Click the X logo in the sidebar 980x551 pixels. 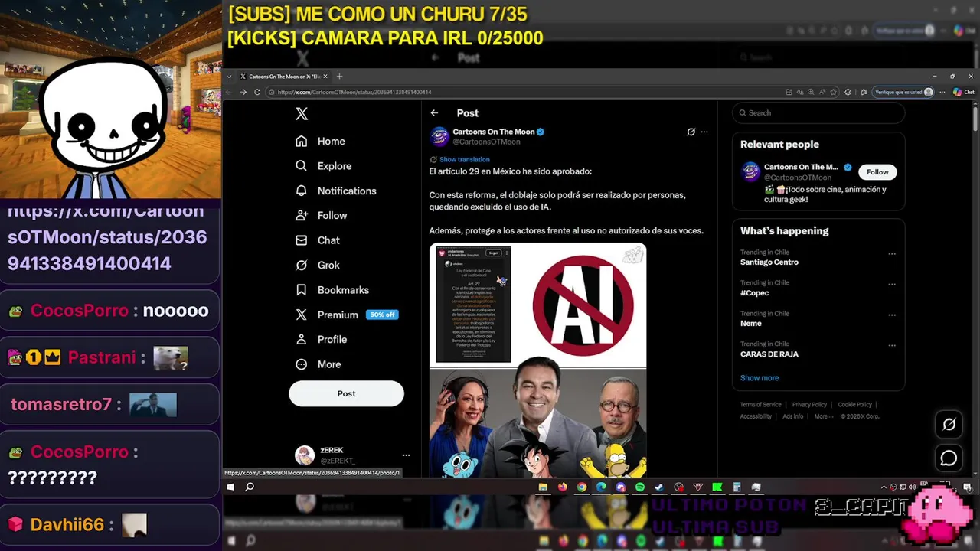[x=302, y=113]
